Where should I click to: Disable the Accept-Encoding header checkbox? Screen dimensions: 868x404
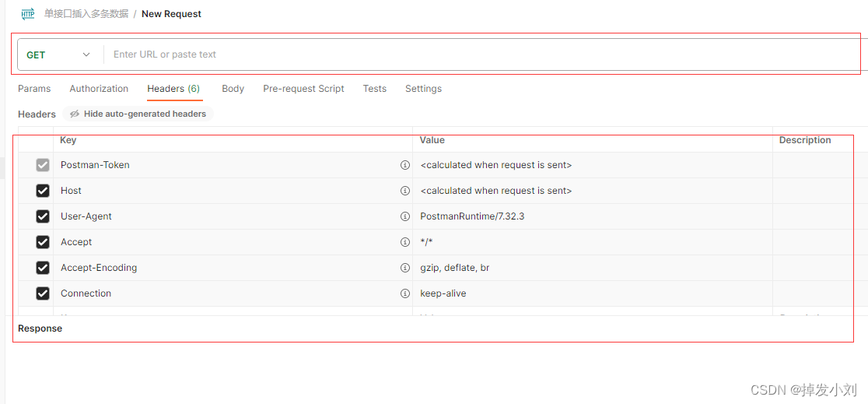(43, 268)
